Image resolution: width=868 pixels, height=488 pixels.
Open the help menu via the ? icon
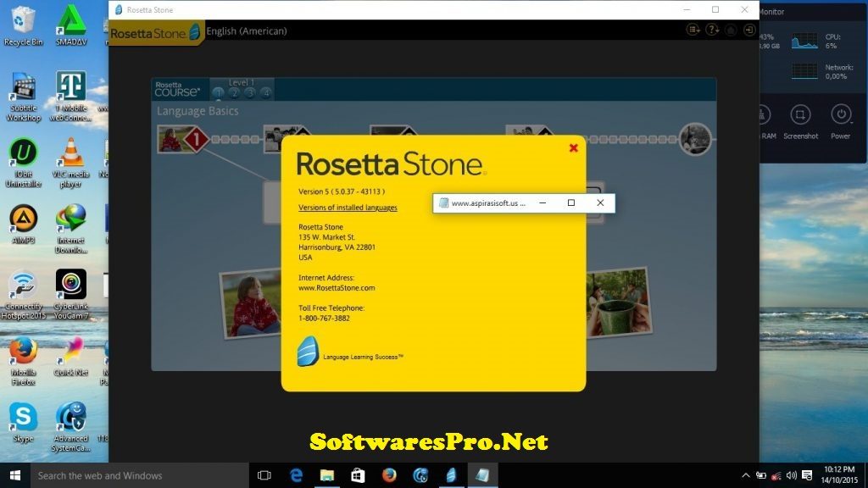tap(711, 29)
